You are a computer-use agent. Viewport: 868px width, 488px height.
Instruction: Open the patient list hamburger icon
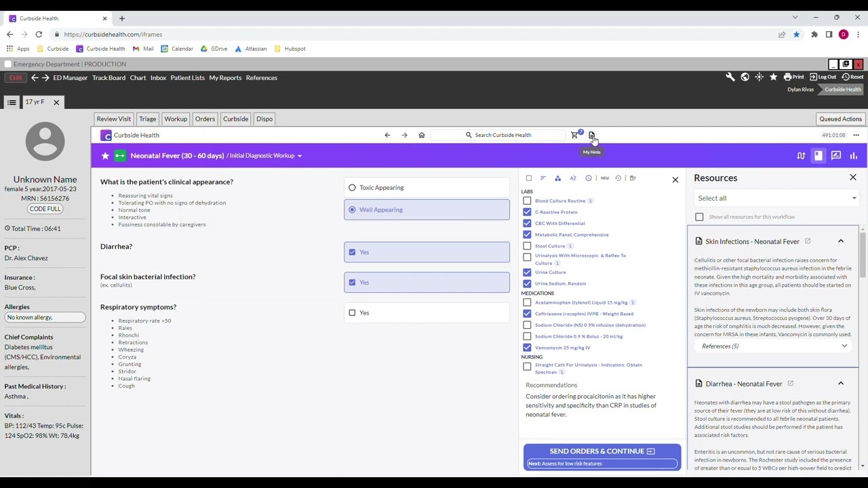click(12, 102)
